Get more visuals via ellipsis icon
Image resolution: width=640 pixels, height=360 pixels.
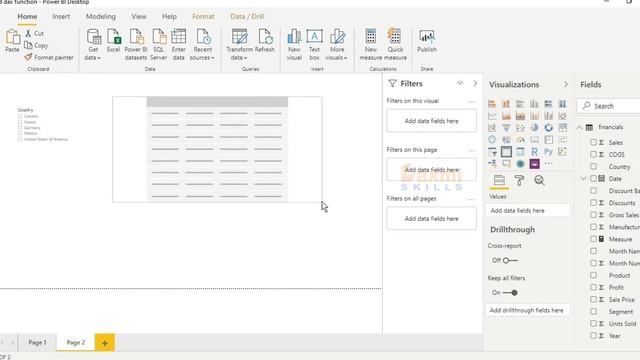(x=548, y=164)
